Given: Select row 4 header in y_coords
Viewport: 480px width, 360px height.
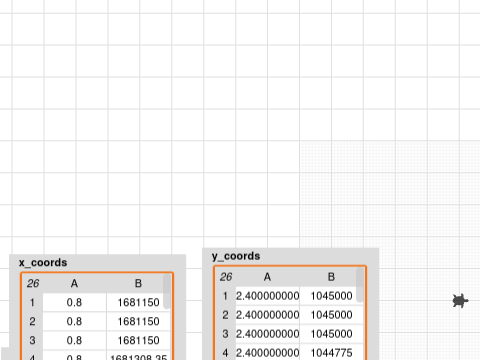Looking at the screenshot, I should coord(225,352).
